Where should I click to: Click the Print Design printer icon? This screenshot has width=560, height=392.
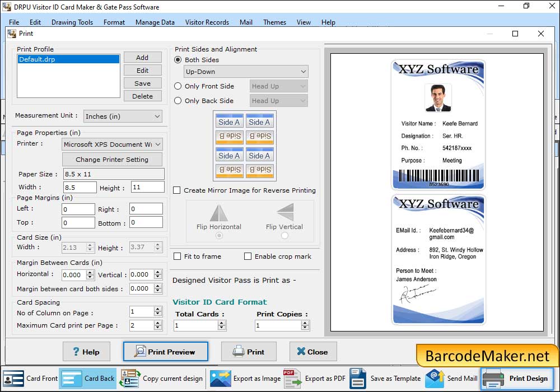click(493, 379)
